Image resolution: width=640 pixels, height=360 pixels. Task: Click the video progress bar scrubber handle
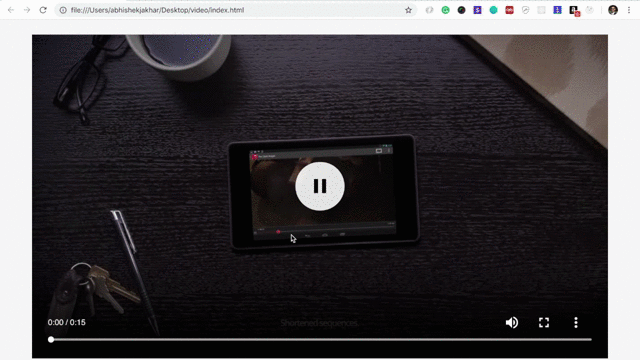pos(51,339)
